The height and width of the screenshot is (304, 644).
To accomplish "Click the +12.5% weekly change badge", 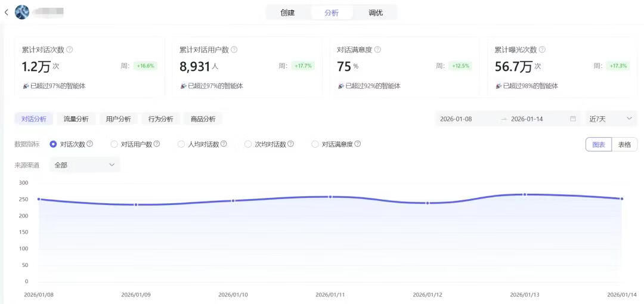I will click(x=460, y=66).
